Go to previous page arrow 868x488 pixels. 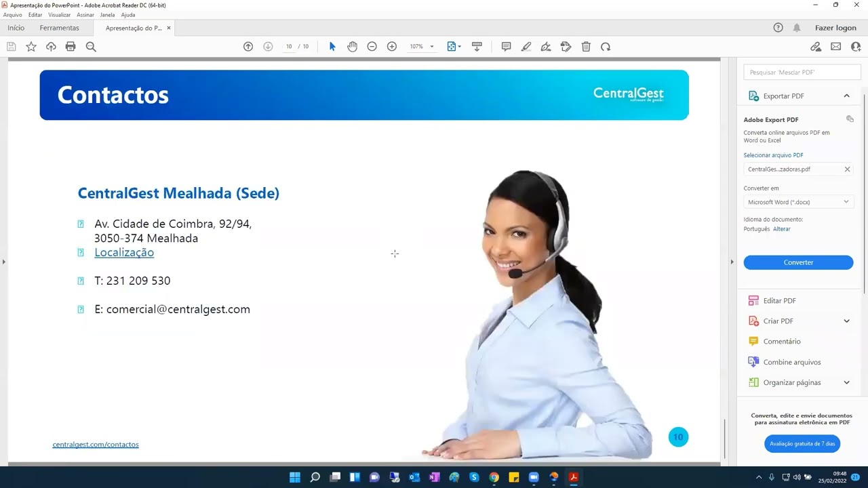point(248,47)
